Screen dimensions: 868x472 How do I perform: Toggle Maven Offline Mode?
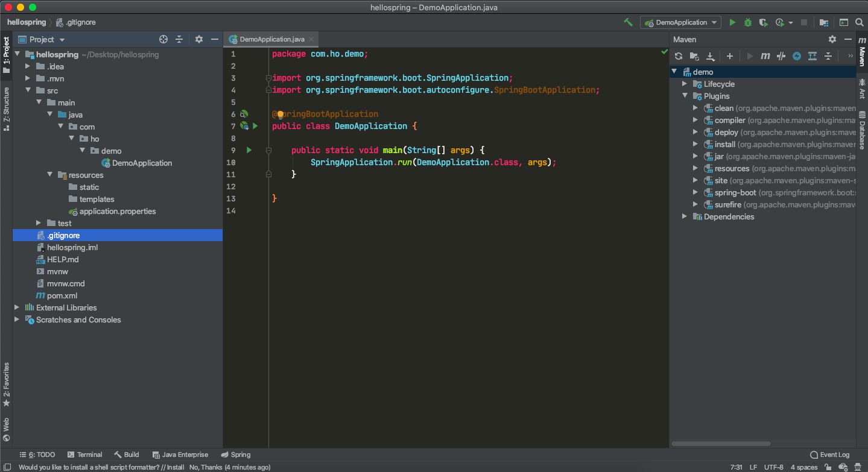[781, 56]
